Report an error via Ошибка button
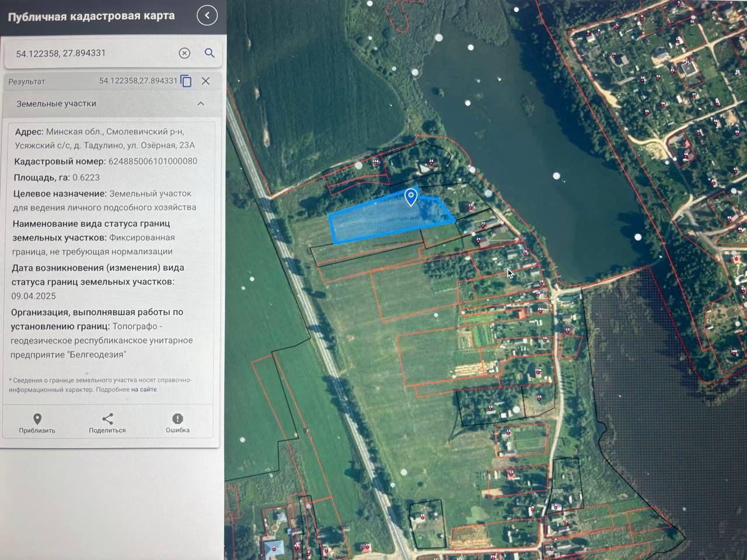Viewport: 747px width, 560px height. (177, 423)
